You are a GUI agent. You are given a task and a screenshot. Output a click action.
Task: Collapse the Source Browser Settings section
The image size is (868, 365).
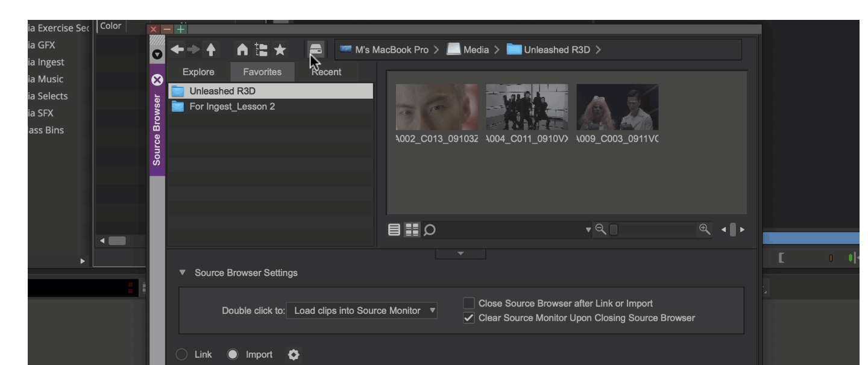tap(183, 273)
